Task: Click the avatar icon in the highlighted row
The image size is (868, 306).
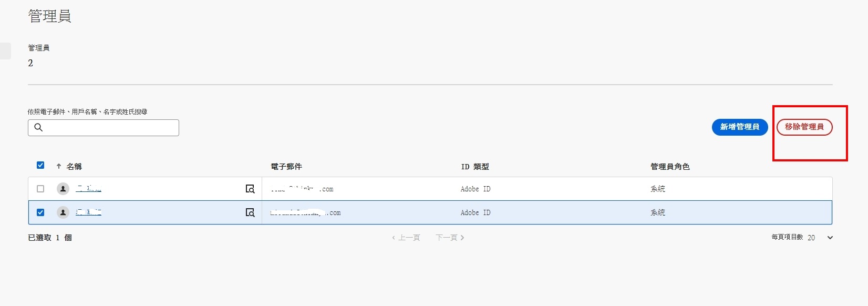Action: pos(63,212)
